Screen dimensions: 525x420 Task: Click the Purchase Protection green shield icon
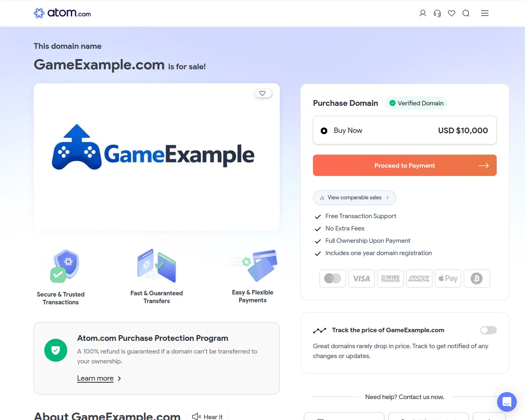pyautogui.click(x=56, y=350)
